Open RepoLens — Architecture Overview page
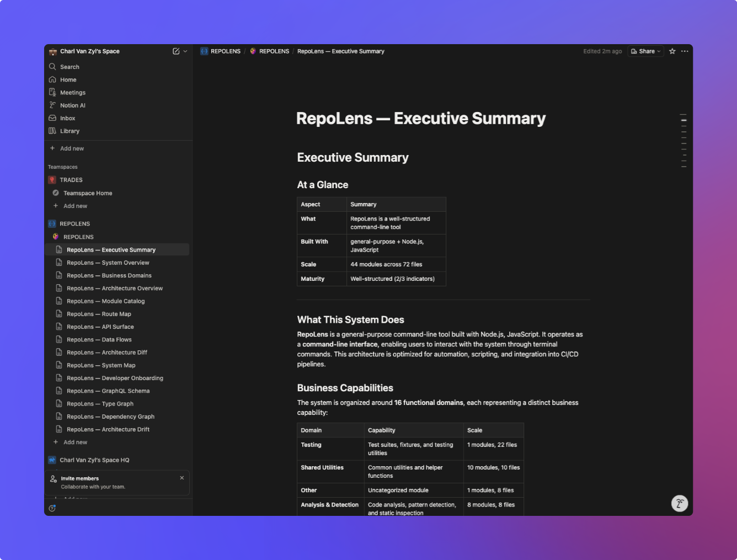 coord(118,288)
